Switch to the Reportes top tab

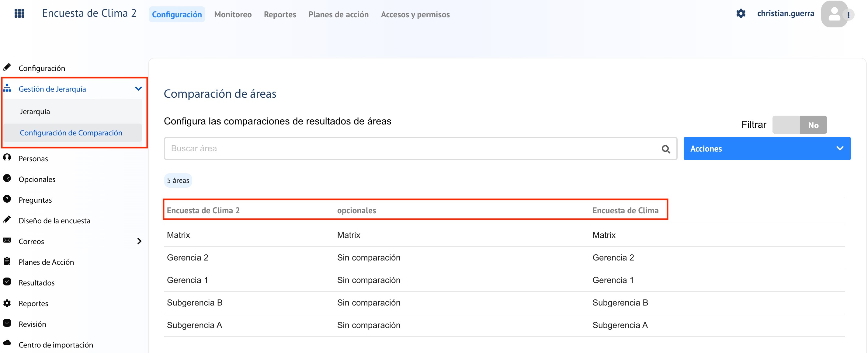[280, 15]
